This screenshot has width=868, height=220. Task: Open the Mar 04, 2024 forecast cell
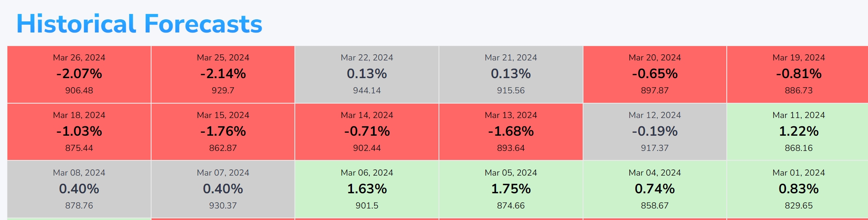click(655, 189)
